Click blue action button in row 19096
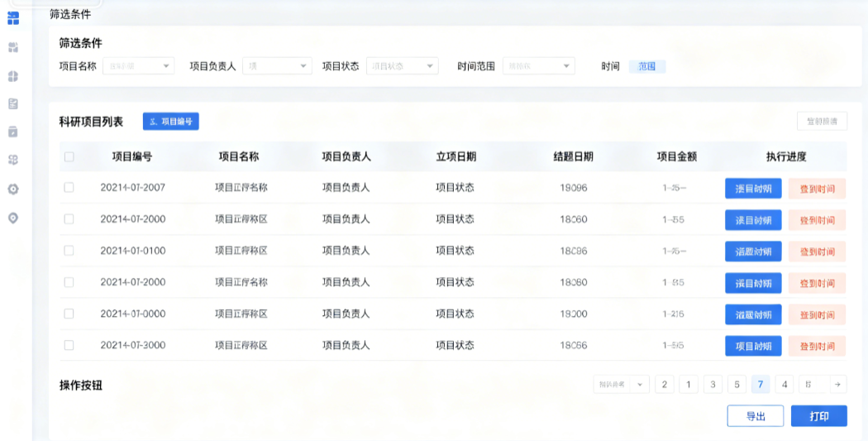This screenshot has width=868, height=441. coord(753,189)
